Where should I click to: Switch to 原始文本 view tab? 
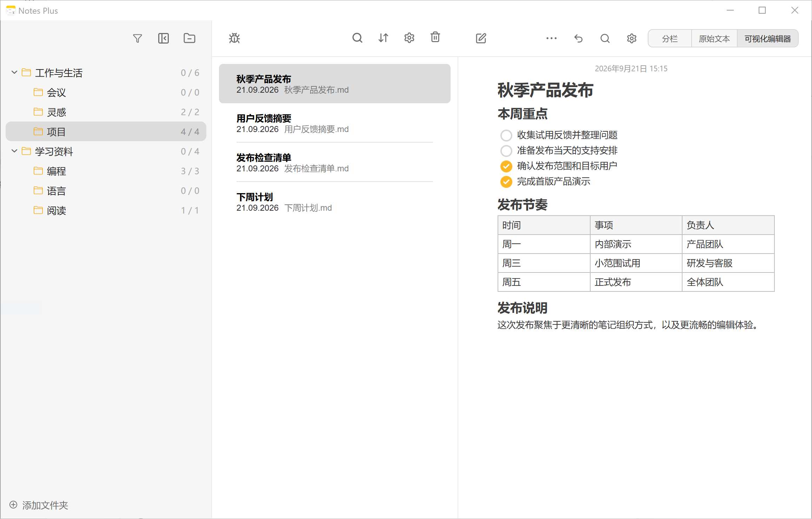(x=714, y=38)
